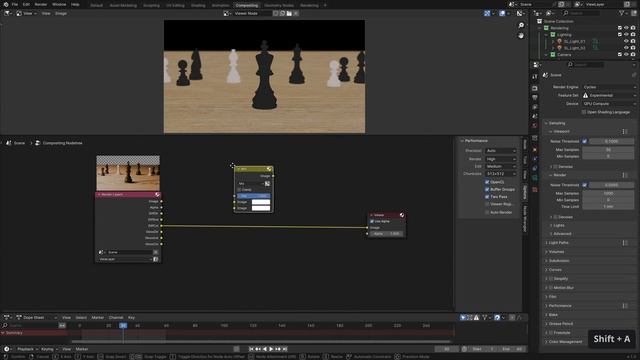Toggle visibility eye for Rendering collection
Screen dimensions: 640x360
pos(627,28)
